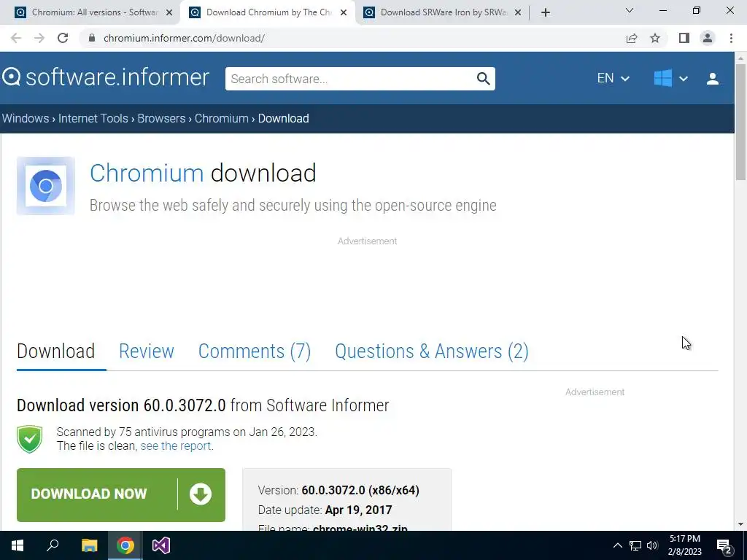Close the 'Download Chromium' tab
Screen dimensions: 747x560
coord(344,12)
